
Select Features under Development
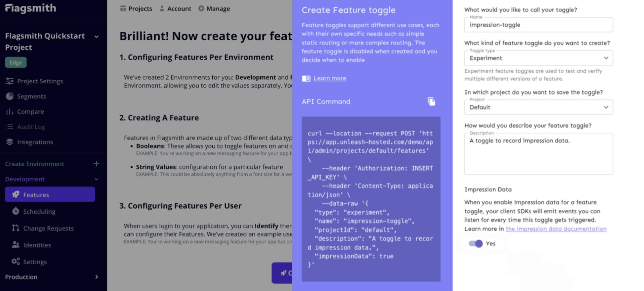coord(50,194)
